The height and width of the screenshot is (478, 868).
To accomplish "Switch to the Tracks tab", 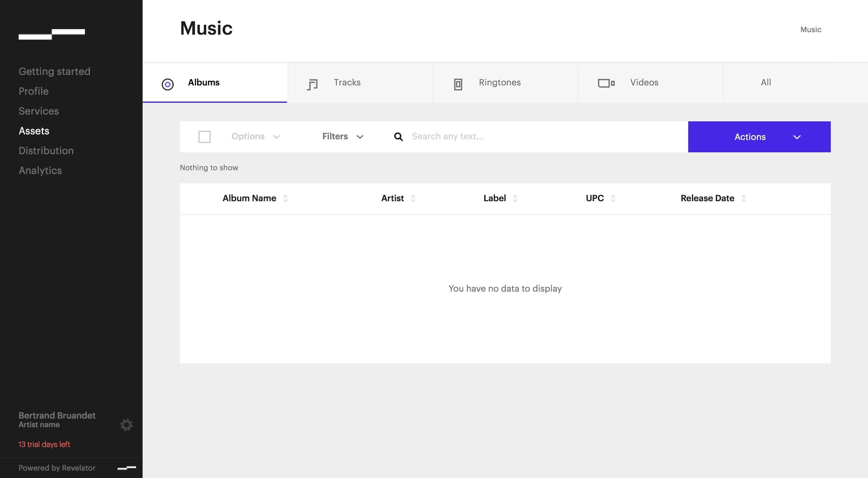I will (361, 83).
